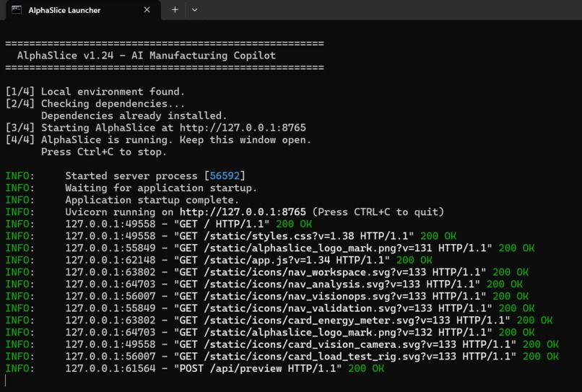
Task: Click the 'Started server process' line
Action: (x=125, y=176)
